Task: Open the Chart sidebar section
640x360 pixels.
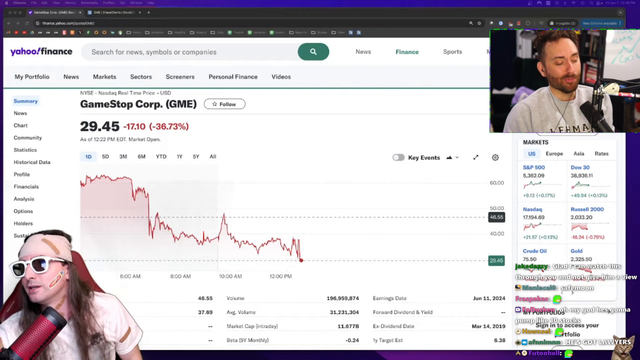Action: 20,126
